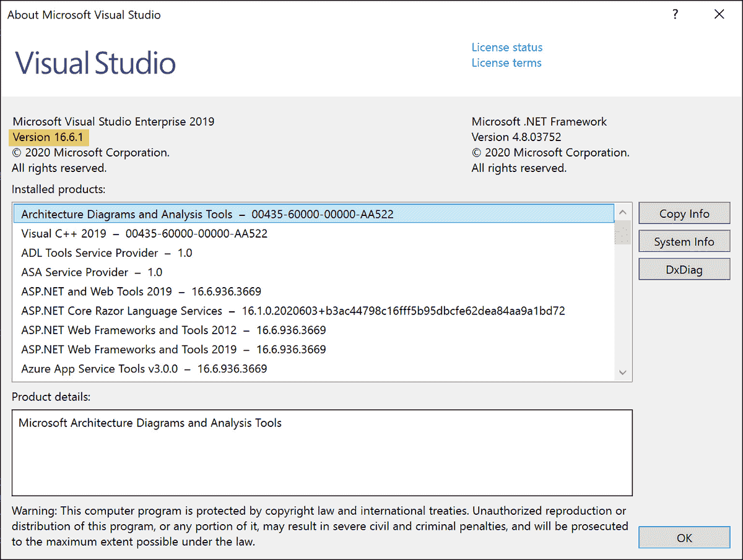Click the scrollbar down arrow
Image resolution: width=743 pixels, height=560 pixels.
(x=622, y=373)
